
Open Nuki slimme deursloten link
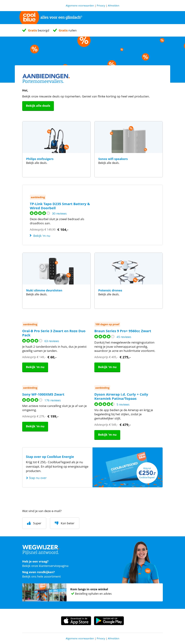pos(44,290)
